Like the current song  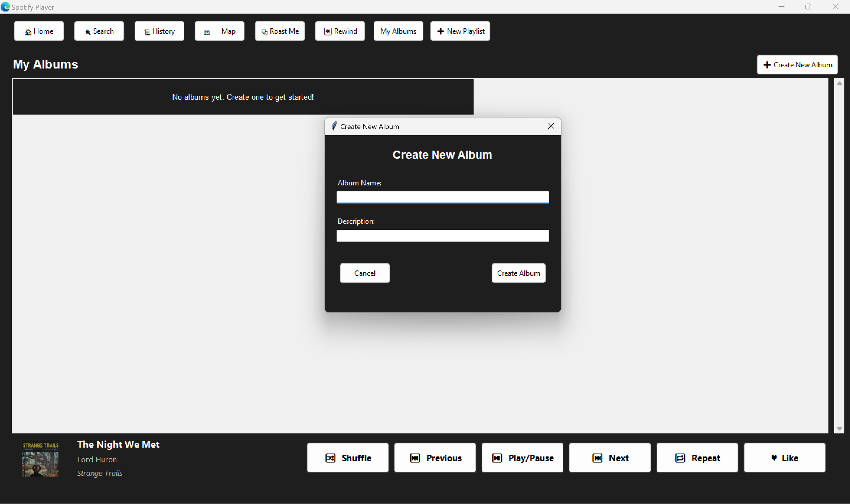784,458
